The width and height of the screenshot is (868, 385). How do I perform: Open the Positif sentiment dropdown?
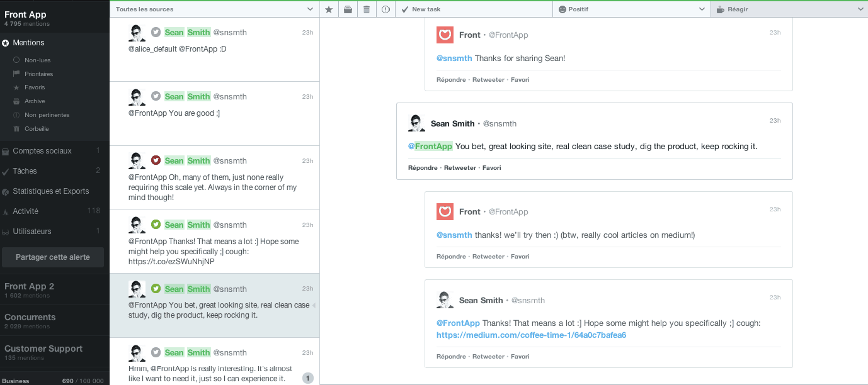[x=632, y=9]
